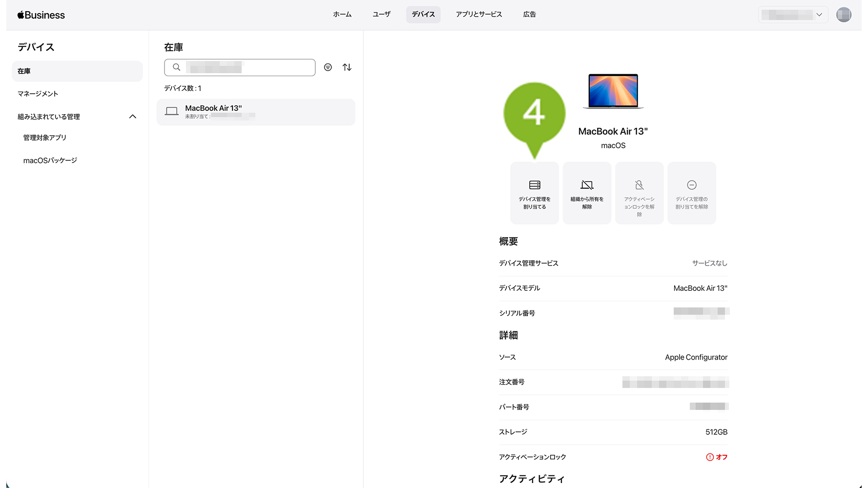Click 組織から所有を解除 action icon
Screen dimensions: 868x488
click(587, 185)
